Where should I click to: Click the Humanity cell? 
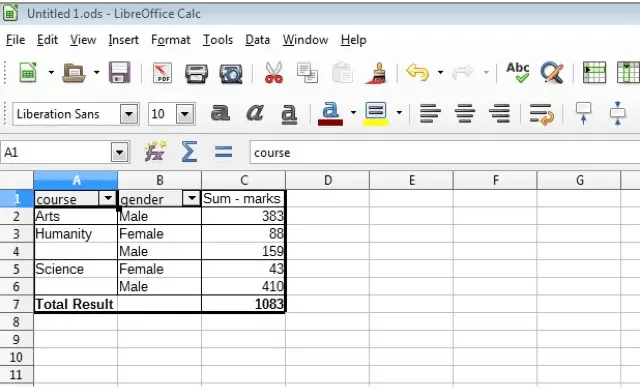tap(76, 234)
